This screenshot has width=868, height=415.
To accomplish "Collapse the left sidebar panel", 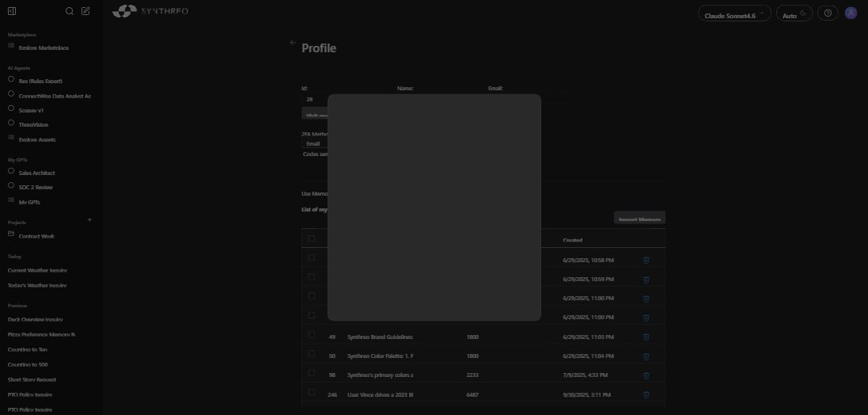I will 12,11.
